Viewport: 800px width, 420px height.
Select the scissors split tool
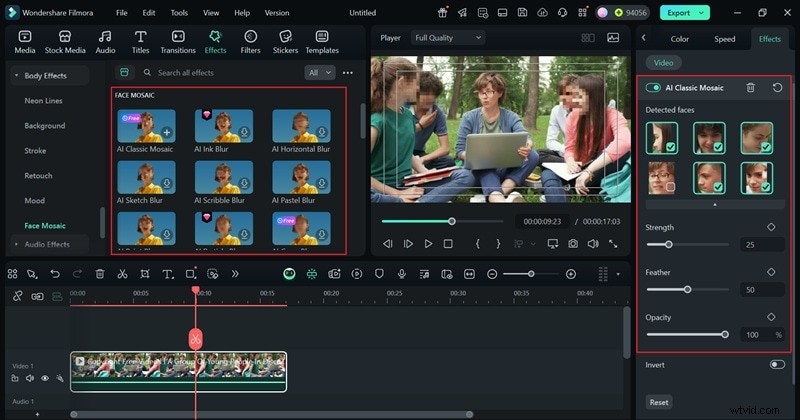coord(122,274)
